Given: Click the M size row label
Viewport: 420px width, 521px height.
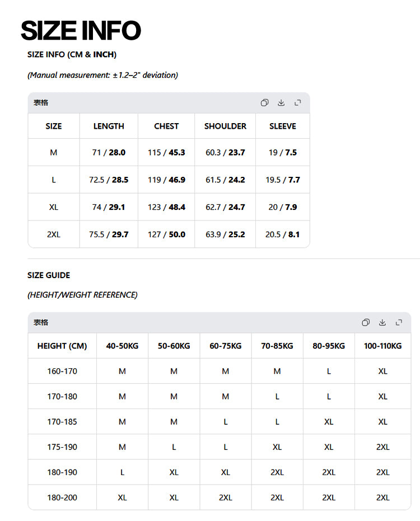Looking at the screenshot, I should point(54,153).
